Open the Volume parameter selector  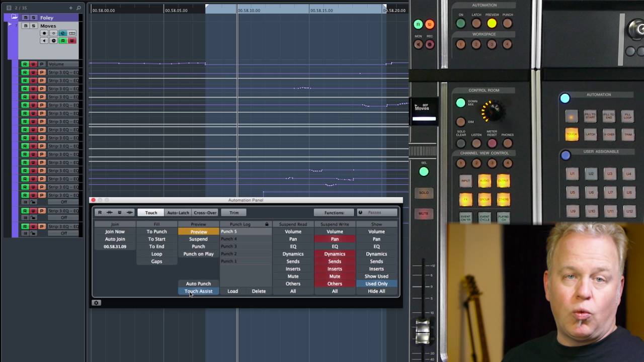[63, 64]
